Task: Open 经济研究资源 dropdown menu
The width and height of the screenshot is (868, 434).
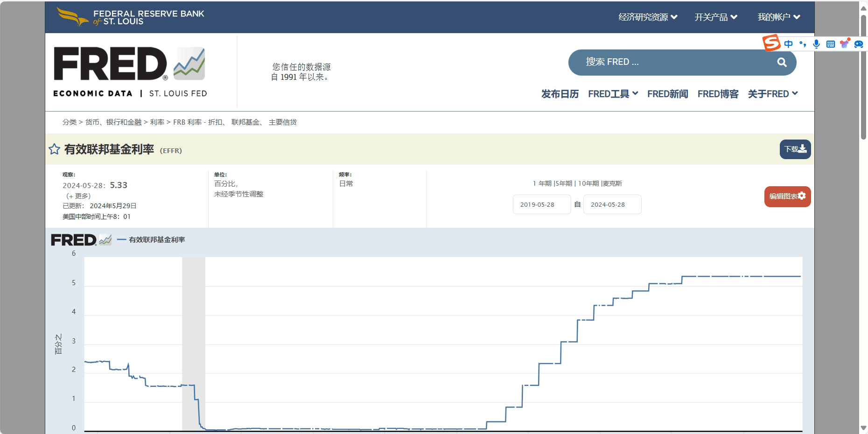Action: tap(648, 17)
